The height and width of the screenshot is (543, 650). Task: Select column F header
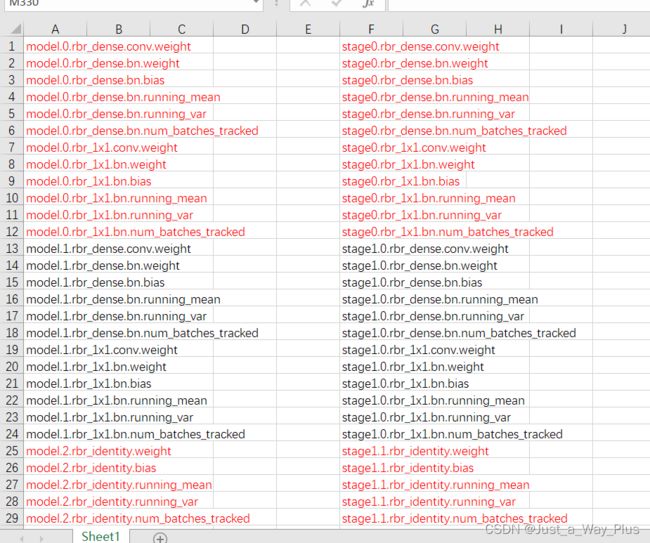[371, 29]
